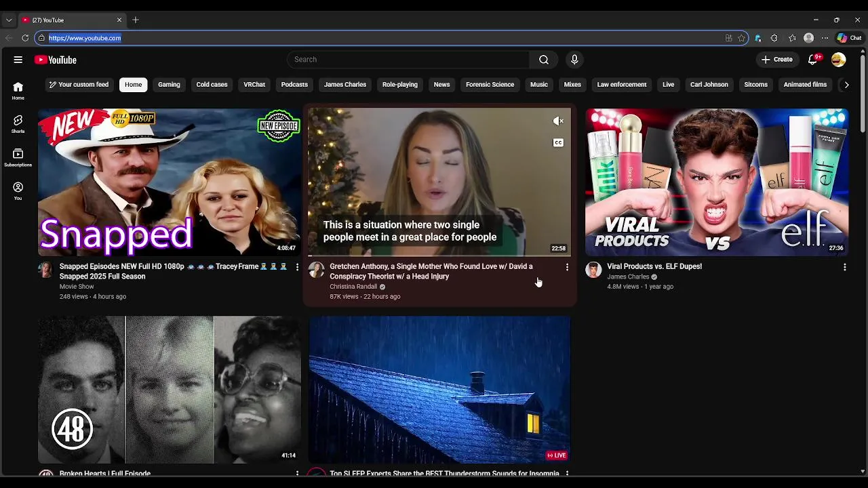Open James Charles channel avatar
The image size is (868, 488).
[593, 270]
